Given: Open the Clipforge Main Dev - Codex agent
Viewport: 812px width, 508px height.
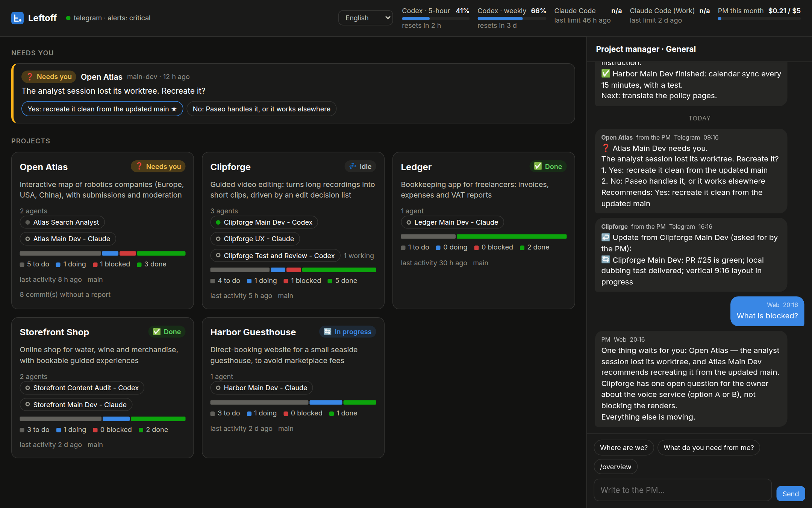Looking at the screenshot, I should point(264,222).
